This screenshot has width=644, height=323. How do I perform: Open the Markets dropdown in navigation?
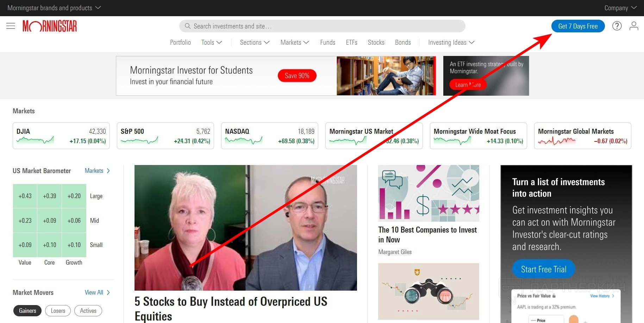tap(295, 42)
